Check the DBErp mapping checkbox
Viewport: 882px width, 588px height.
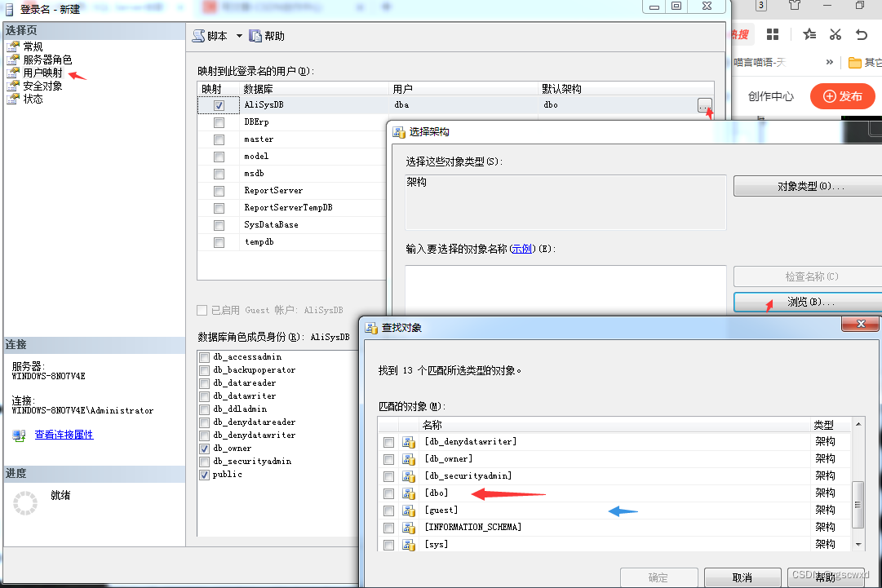[219, 122]
